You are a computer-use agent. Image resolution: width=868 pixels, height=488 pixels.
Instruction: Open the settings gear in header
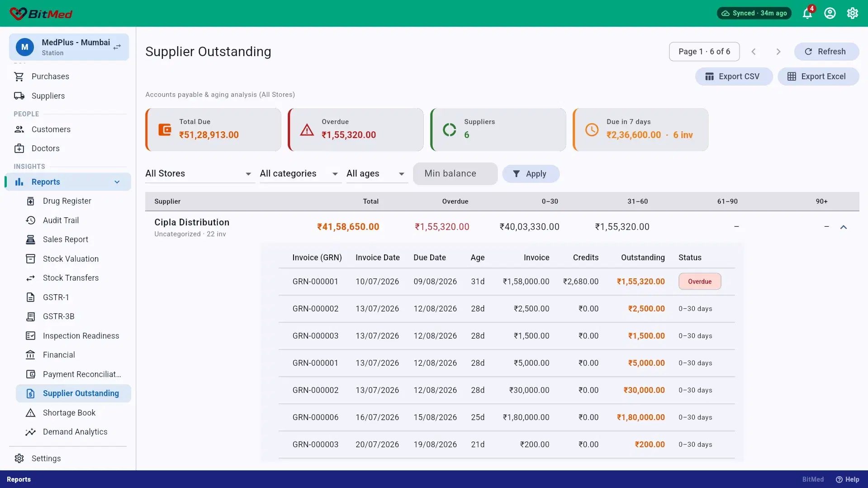853,13
